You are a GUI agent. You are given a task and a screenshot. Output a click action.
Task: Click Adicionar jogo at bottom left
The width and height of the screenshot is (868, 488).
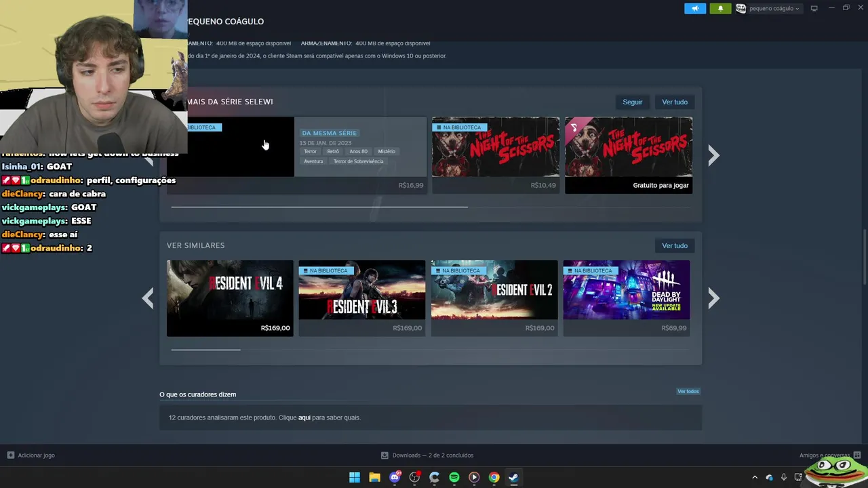coord(31,455)
